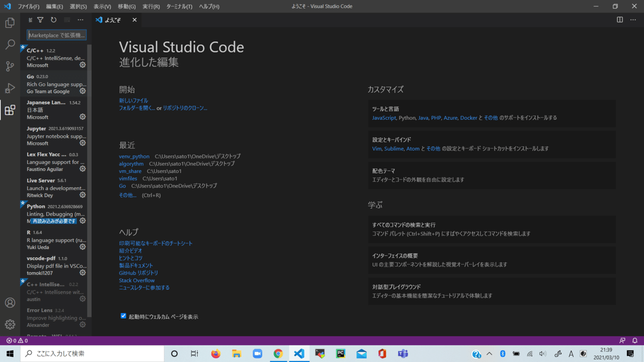Click the Windows Start button
Image resolution: width=644 pixels, height=362 pixels.
coord(10,353)
